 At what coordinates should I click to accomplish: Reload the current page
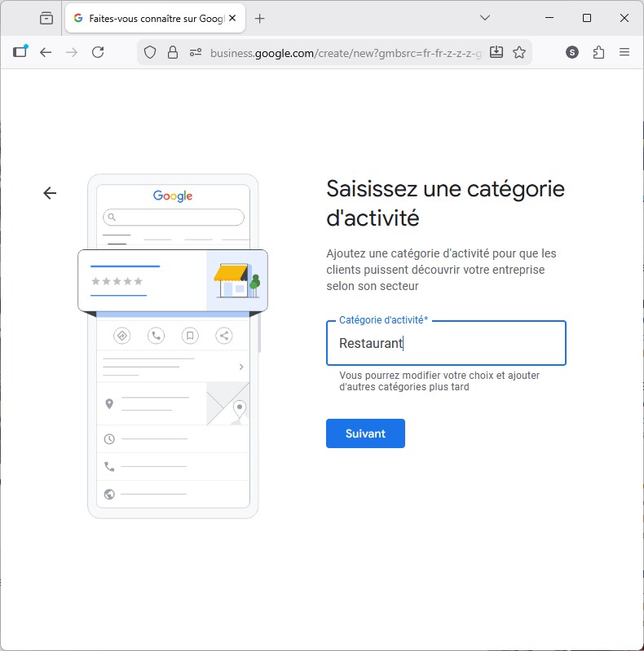(98, 52)
